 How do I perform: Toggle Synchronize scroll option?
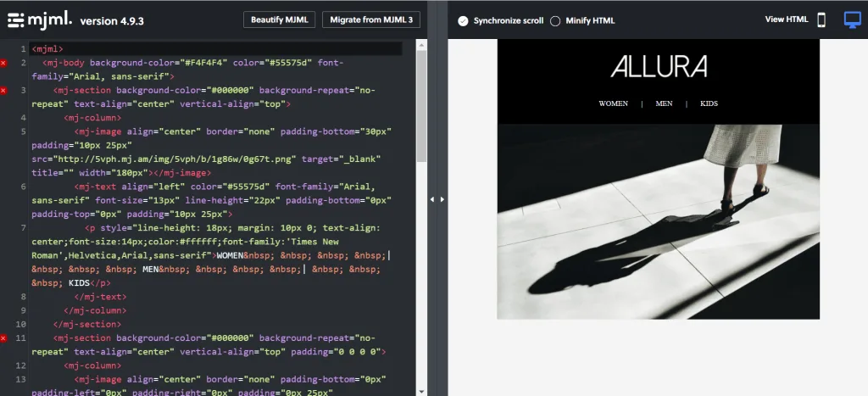point(463,21)
